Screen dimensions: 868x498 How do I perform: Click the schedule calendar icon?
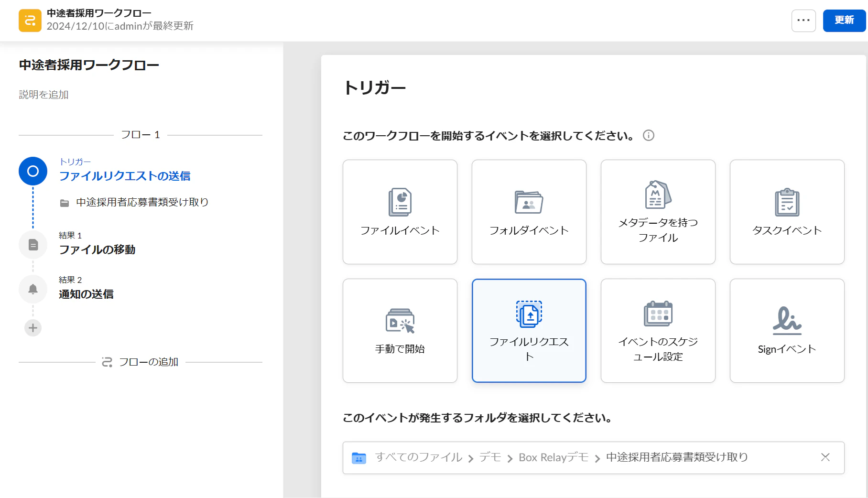pos(658,314)
